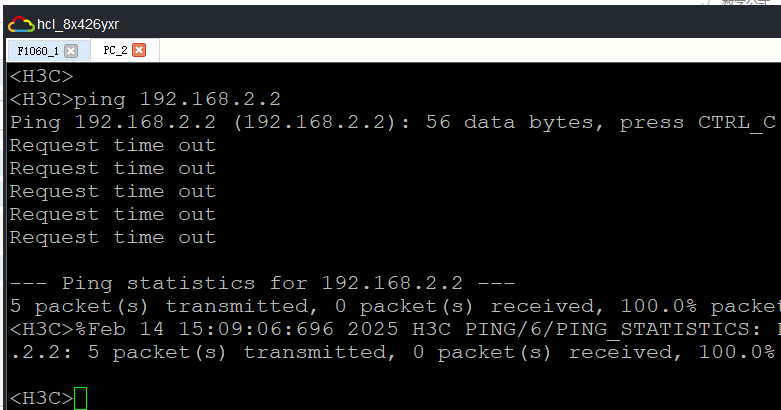Screen dimensions: 781x410
Task: Click the third 'Request time out' line
Action: (113, 191)
